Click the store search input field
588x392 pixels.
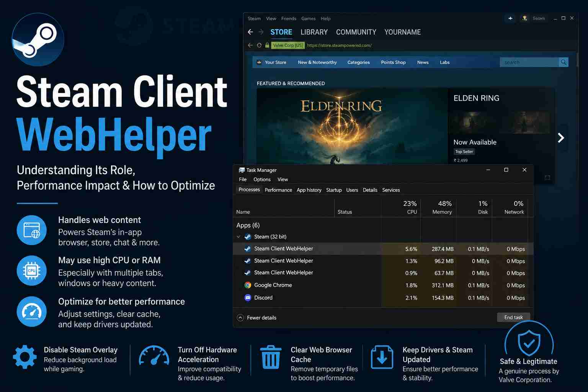coord(529,62)
